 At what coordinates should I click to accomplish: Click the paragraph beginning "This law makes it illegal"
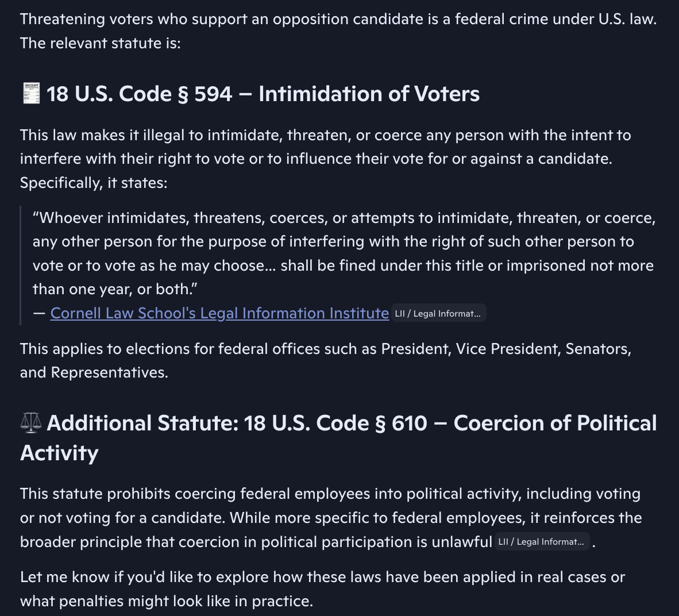tap(325, 135)
